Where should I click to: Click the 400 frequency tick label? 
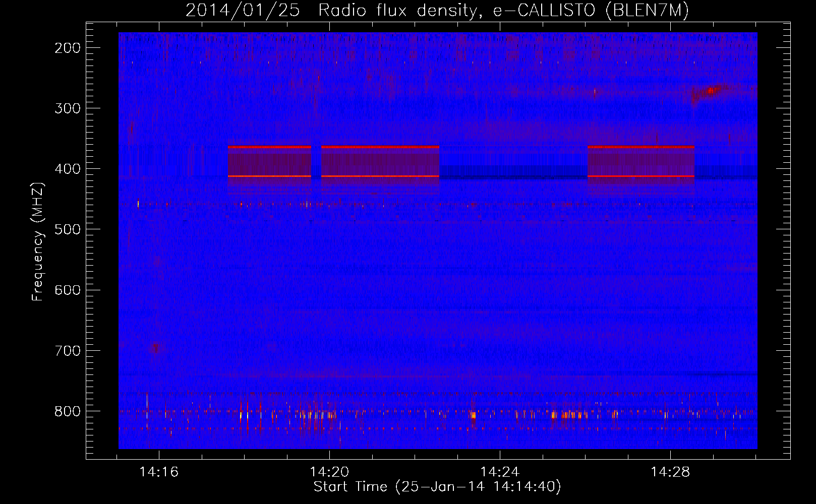tap(67, 169)
